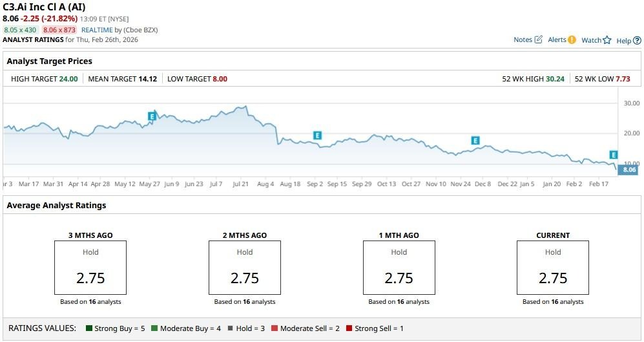Click the 52 WK LOW 7.73 value
This screenshot has height=342, width=644.
[x=623, y=79]
